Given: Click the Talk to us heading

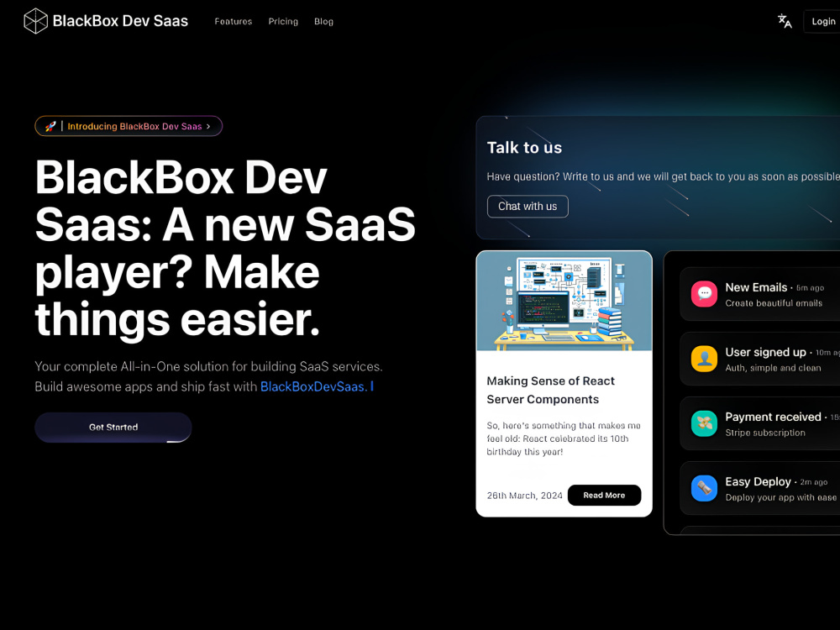Looking at the screenshot, I should tap(524, 147).
